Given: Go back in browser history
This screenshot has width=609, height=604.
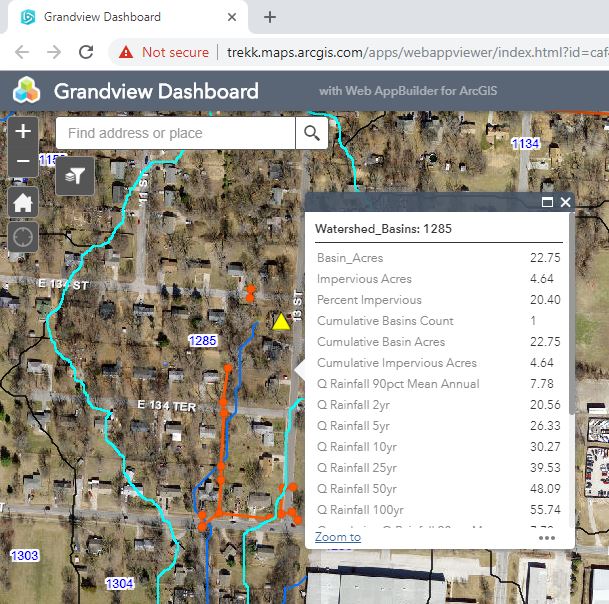Looking at the screenshot, I should 22,52.
